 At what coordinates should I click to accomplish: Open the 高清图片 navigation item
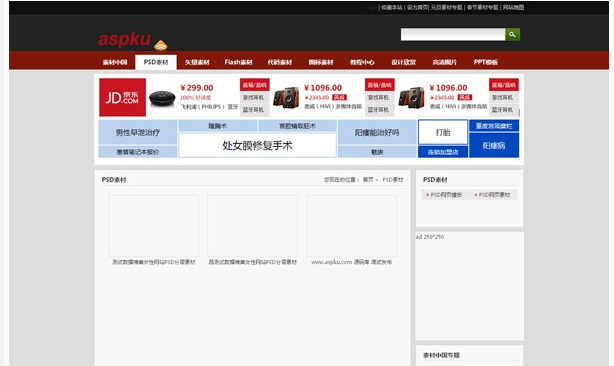pyautogui.click(x=444, y=62)
